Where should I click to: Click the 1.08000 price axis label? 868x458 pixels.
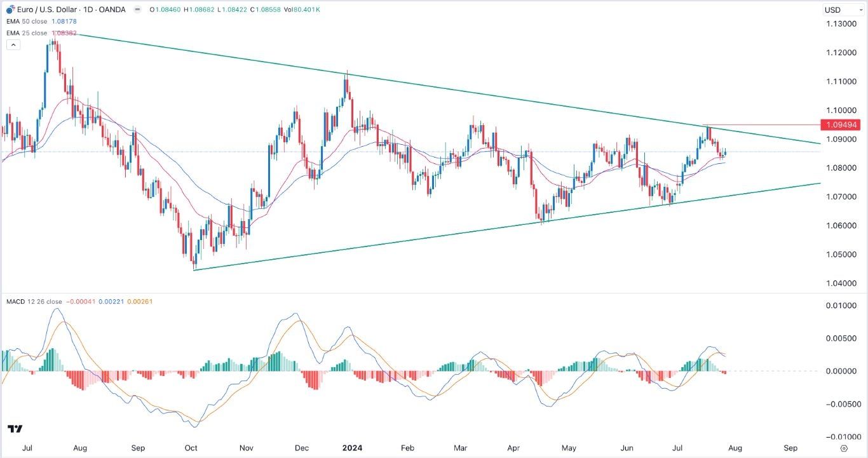[840, 168]
